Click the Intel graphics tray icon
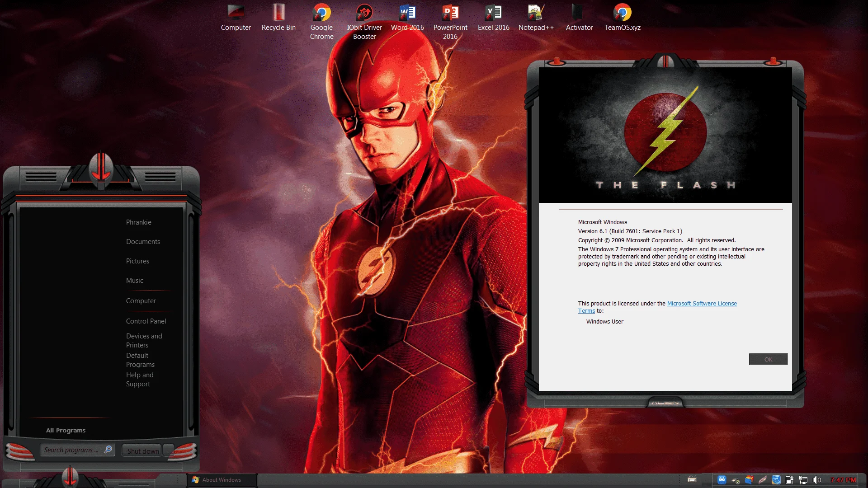 (x=776, y=480)
